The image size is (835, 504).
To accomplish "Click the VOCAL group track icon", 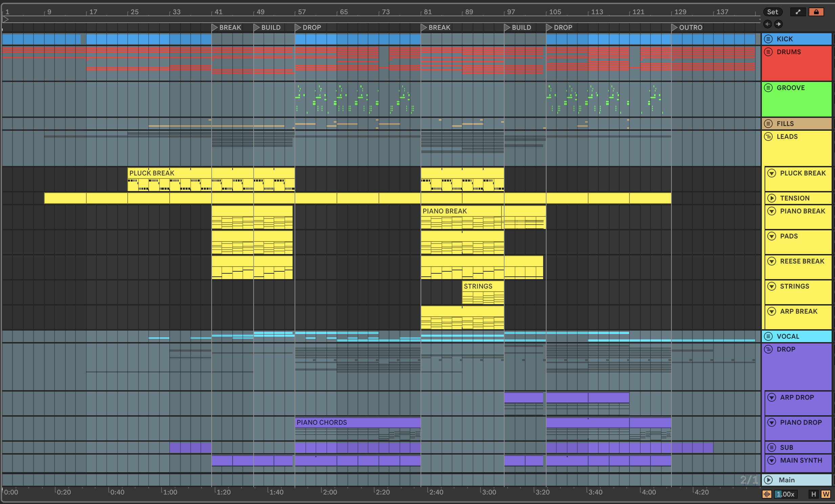I will (768, 336).
